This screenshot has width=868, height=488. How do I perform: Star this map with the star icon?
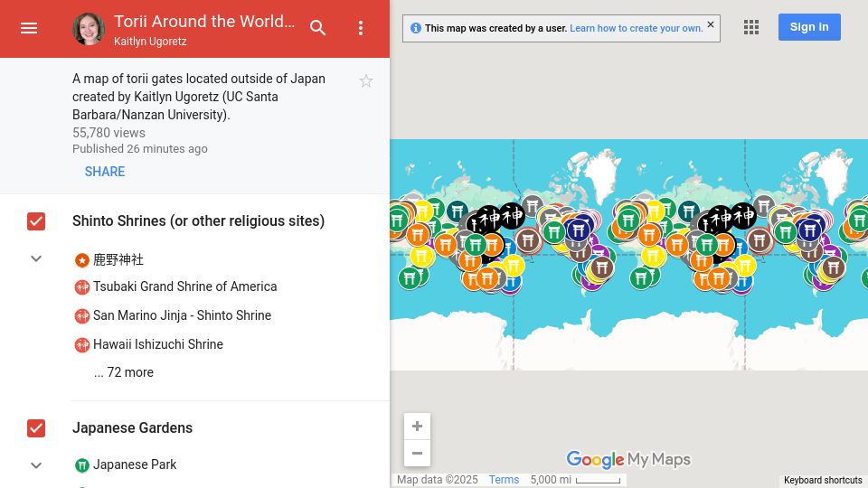(366, 81)
